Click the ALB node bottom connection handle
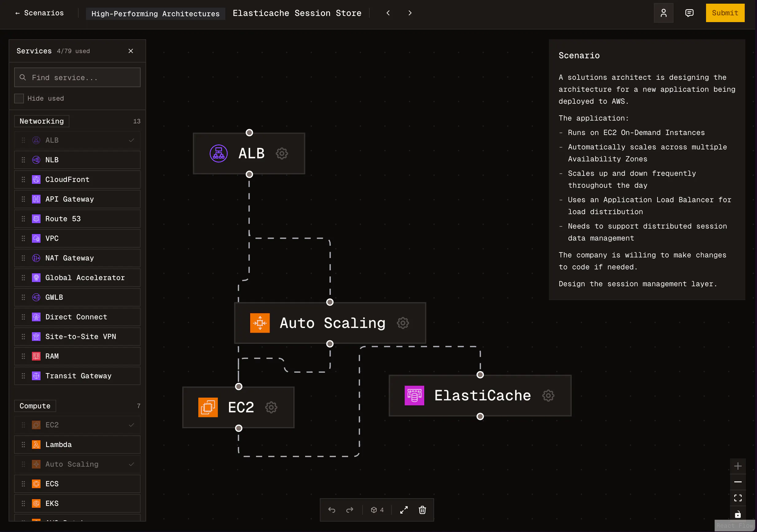The width and height of the screenshot is (757, 532). [249, 174]
